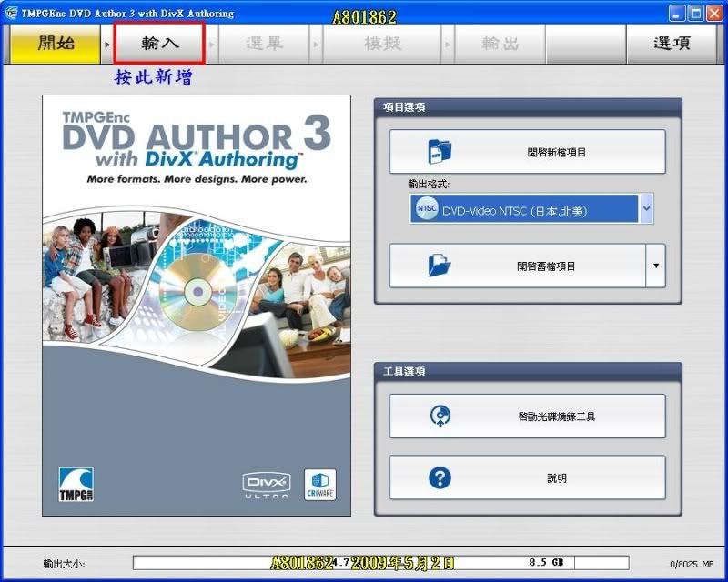This screenshot has width=728, height=582.
Task: Click the CRIWARE logo
Action: [320, 485]
